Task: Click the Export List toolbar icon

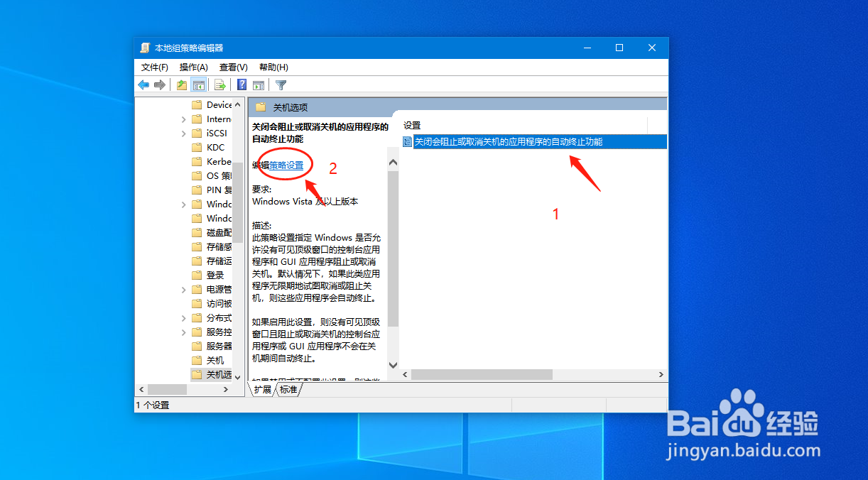Action: tap(220, 85)
